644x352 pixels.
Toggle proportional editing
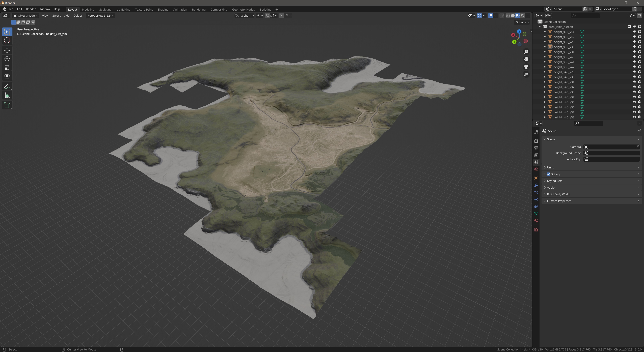coord(282,15)
